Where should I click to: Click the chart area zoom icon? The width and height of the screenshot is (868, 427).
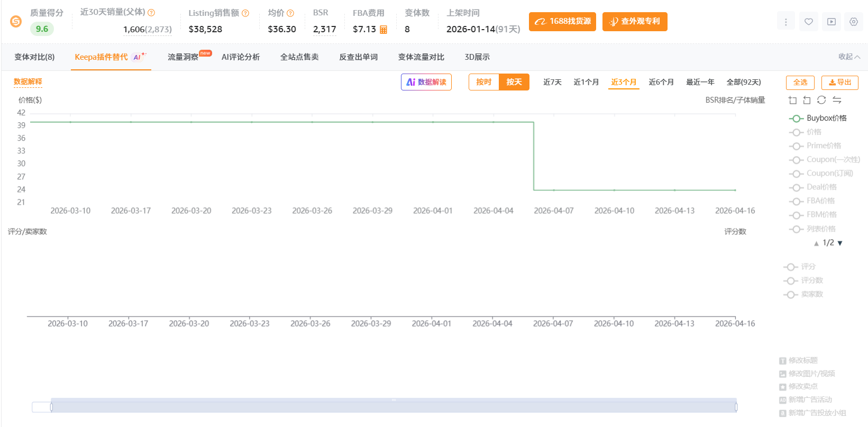(792, 100)
